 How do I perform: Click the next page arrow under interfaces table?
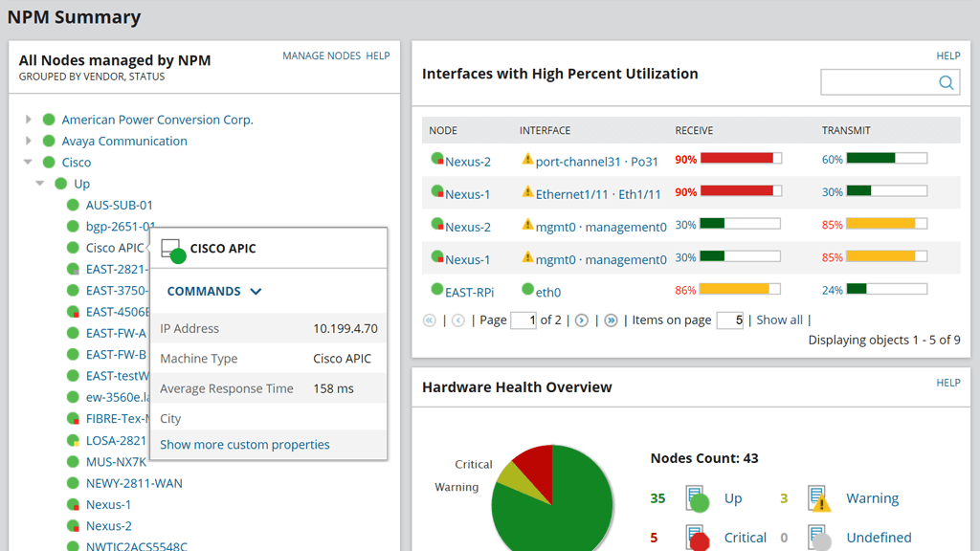click(x=581, y=320)
